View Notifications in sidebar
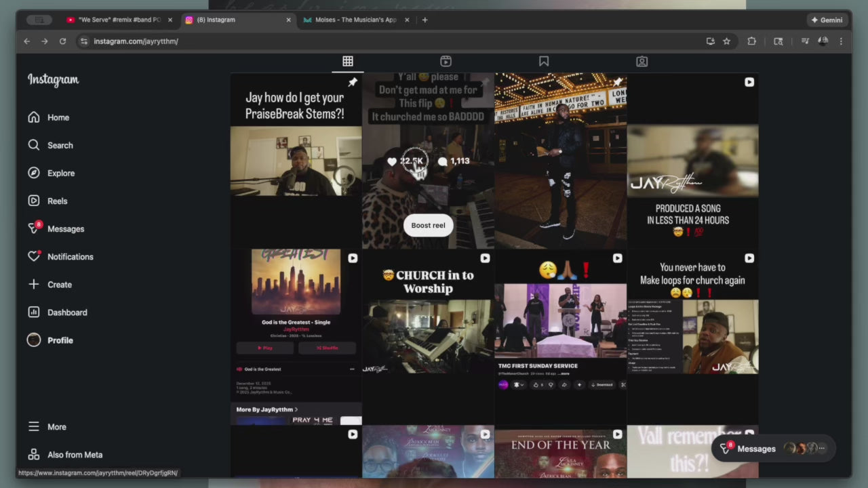The width and height of the screenshot is (868, 488). point(70,256)
